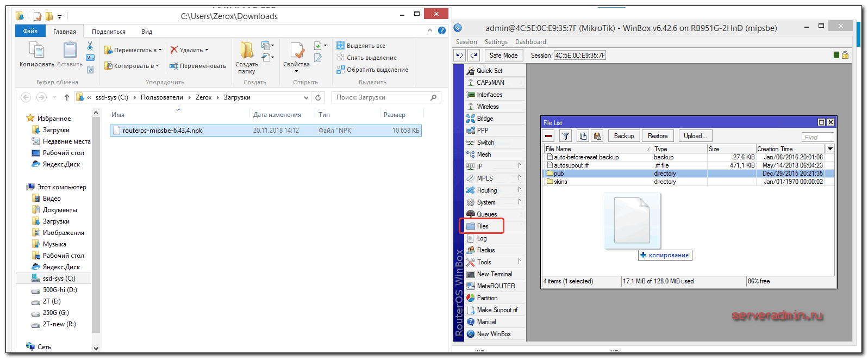Click the Find field in File List

(x=817, y=137)
